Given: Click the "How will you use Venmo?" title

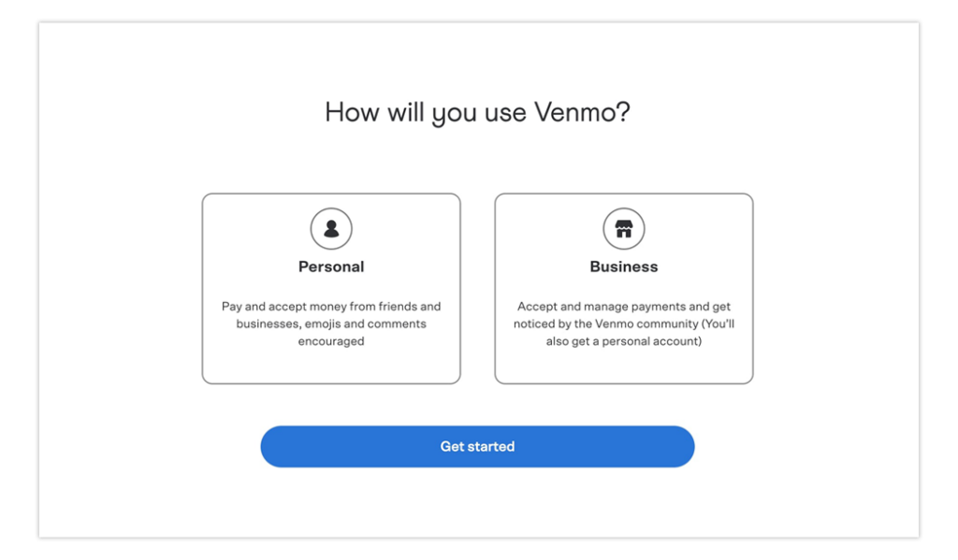Looking at the screenshot, I should pos(477,112).
